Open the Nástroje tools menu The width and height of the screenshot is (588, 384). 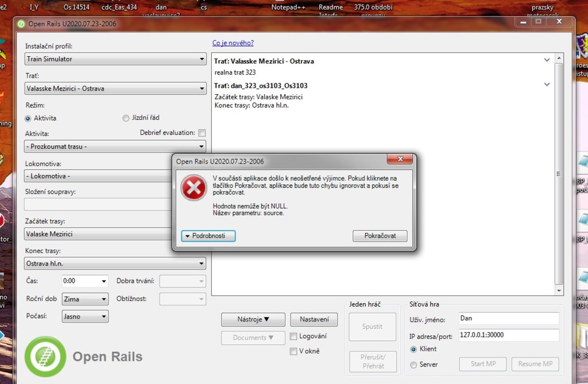click(253, 320)
